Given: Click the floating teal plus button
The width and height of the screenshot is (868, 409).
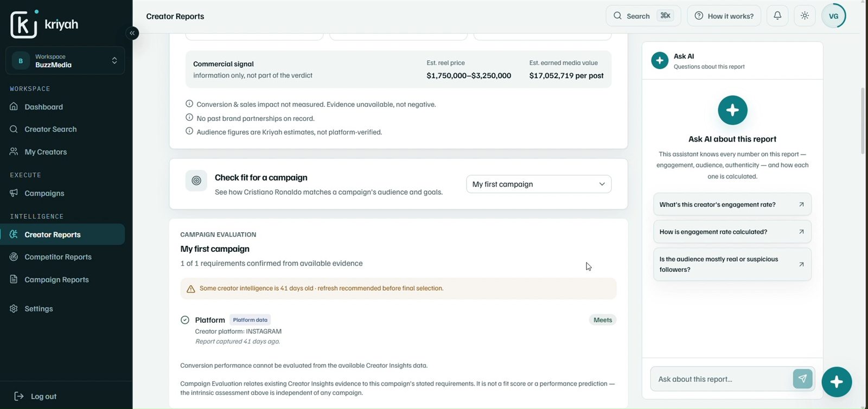Looking at the screenshot, I should (x=837, y=382).
